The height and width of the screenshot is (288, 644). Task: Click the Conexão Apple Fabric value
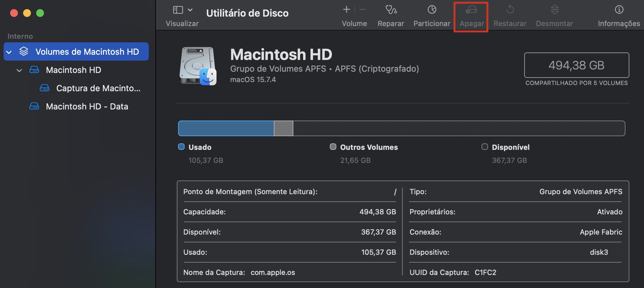pyautogui.click(x=601, y=232)
